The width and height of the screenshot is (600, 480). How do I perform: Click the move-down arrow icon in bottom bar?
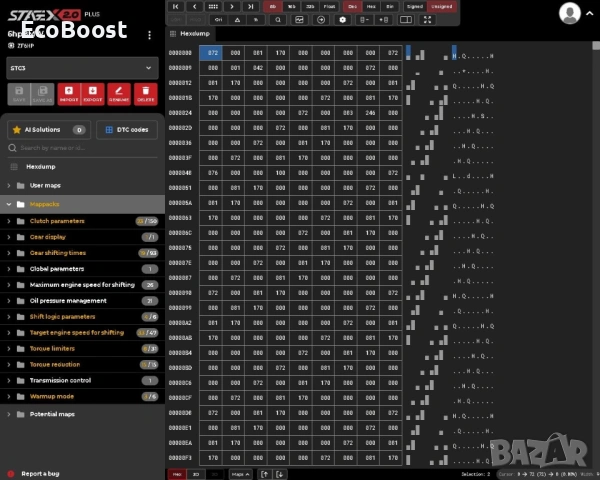click(x=280, y=474)
